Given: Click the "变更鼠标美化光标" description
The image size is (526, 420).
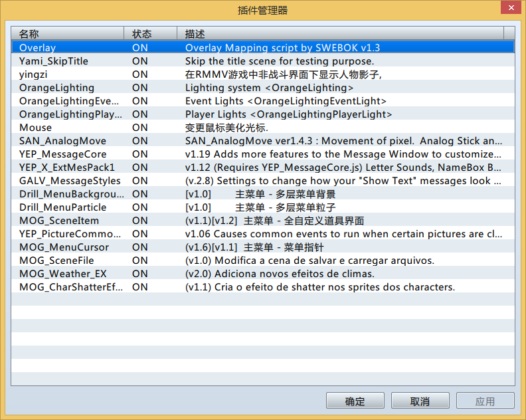Looking at the screenshot, I should pyautogui.click(x=226, y=128).
